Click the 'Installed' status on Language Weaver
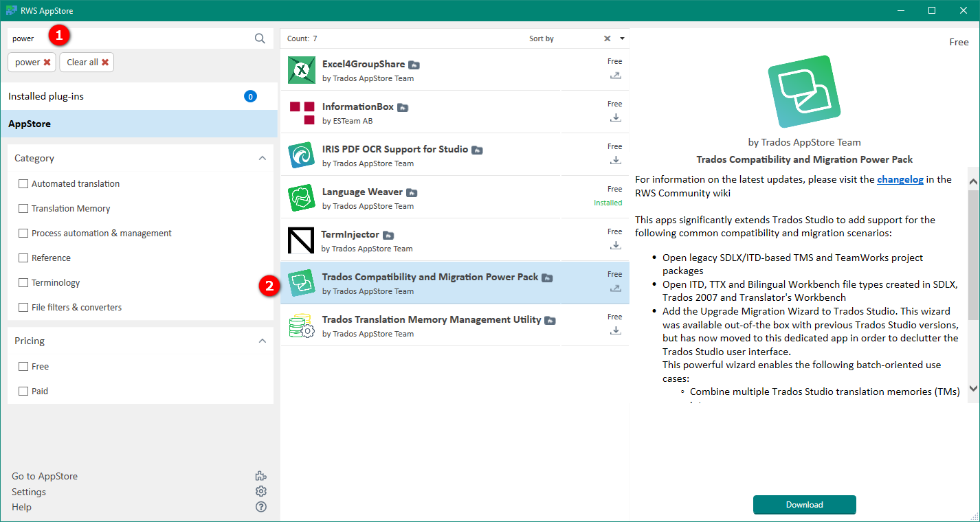Screen dimensions: 980x522 click(x=608, y=203)
